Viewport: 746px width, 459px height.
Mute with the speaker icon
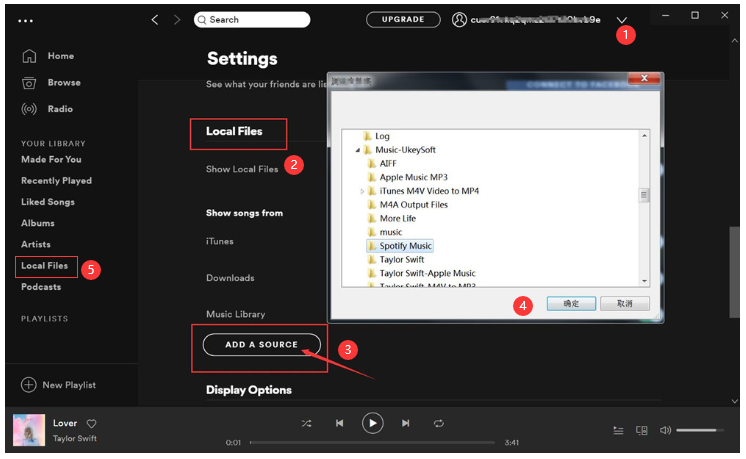coord(665,430)
